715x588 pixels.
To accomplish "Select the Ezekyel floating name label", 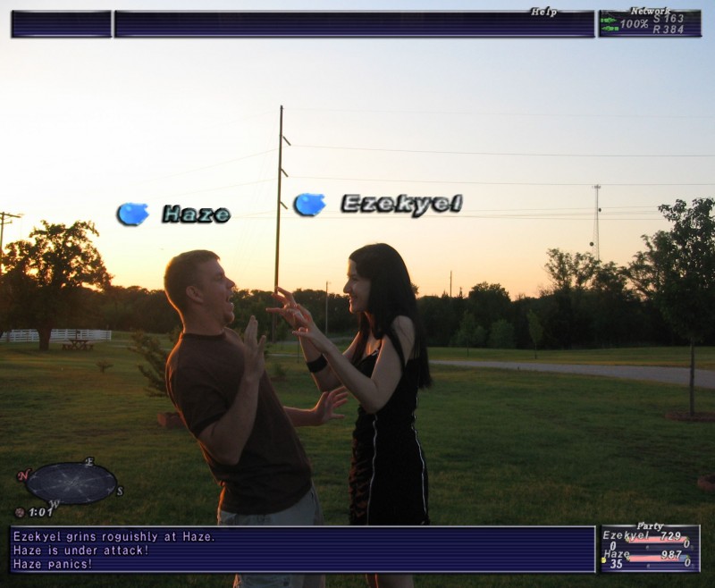I will pos(401,204).
